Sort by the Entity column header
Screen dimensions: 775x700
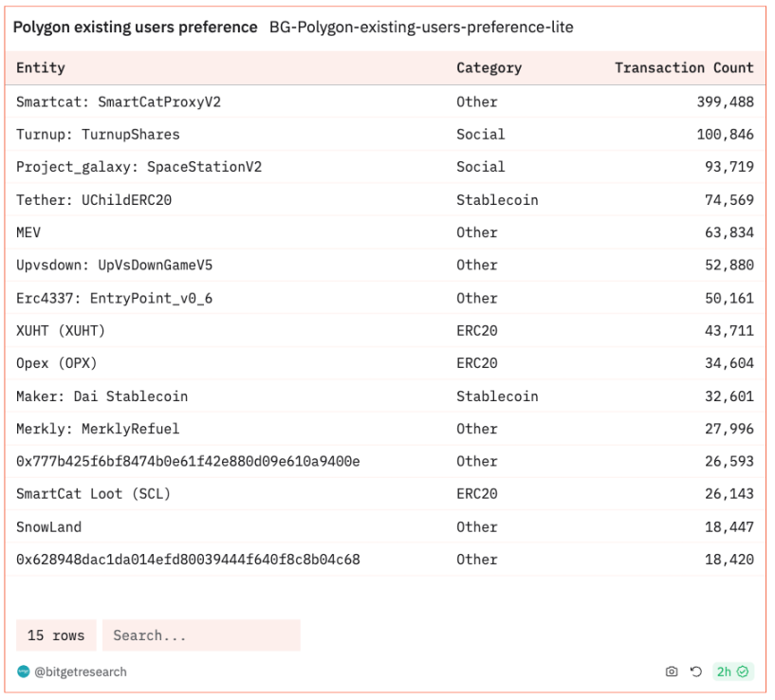pyautogui.click(x=41, y=68)
